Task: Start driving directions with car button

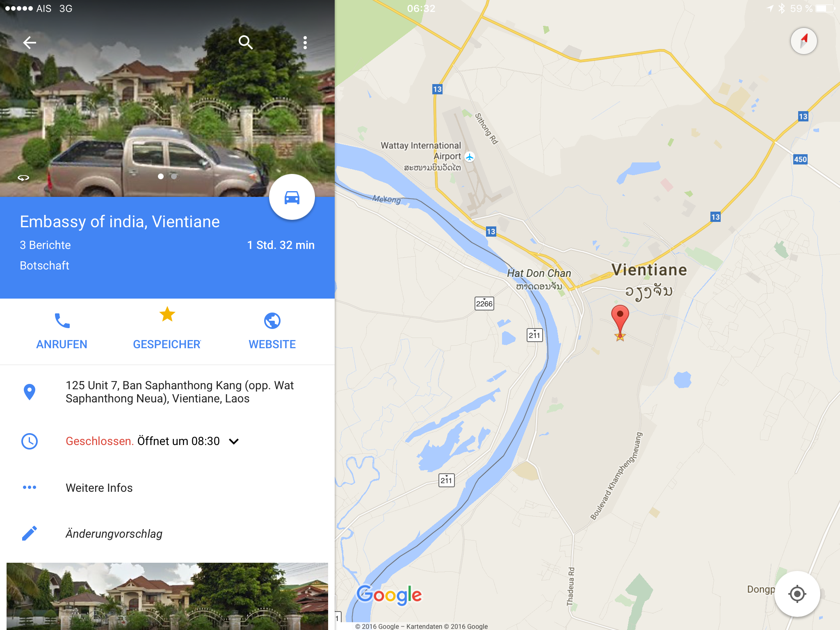Action: [292, 197]
